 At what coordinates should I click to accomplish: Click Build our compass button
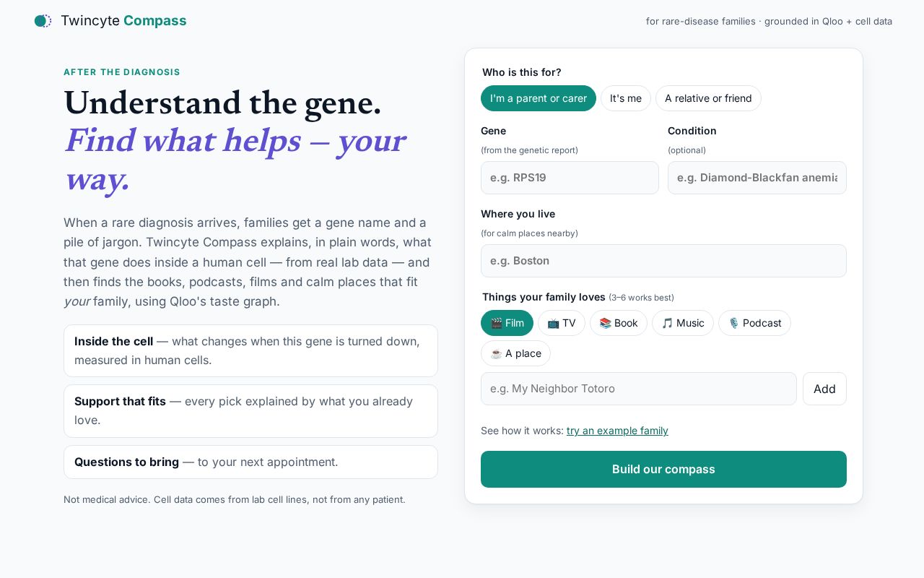pyautogui.click(x=663, y=470)
